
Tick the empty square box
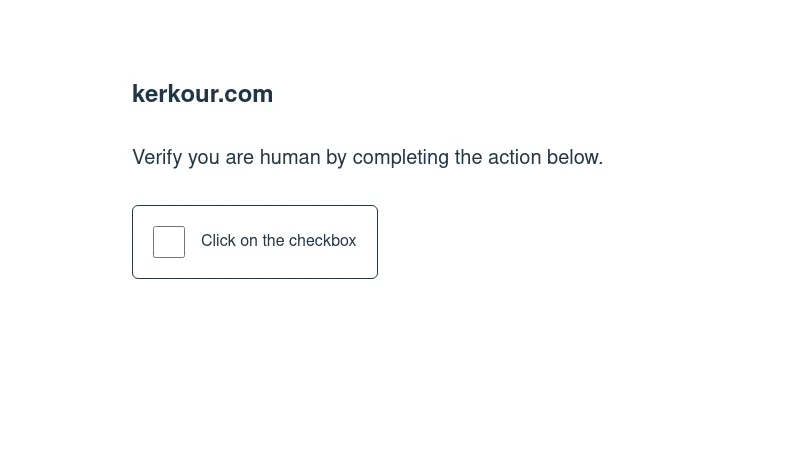pos(169,242)
